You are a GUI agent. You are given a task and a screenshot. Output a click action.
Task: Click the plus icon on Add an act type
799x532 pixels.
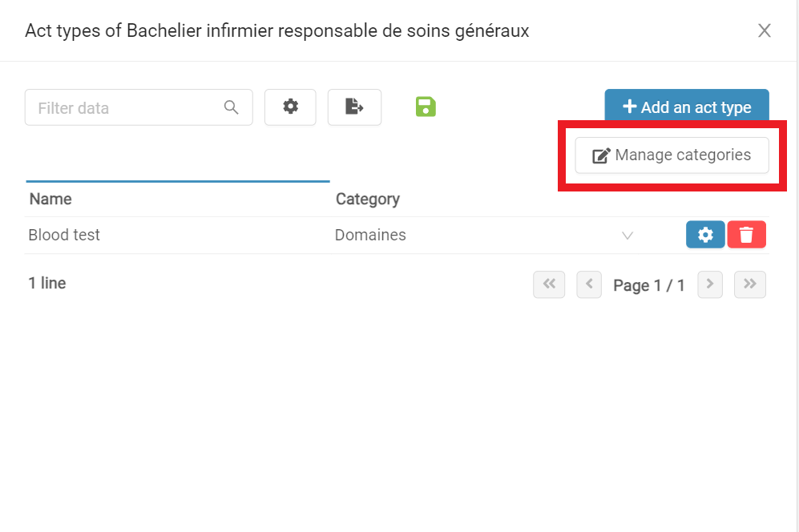[x=630, y=107]
